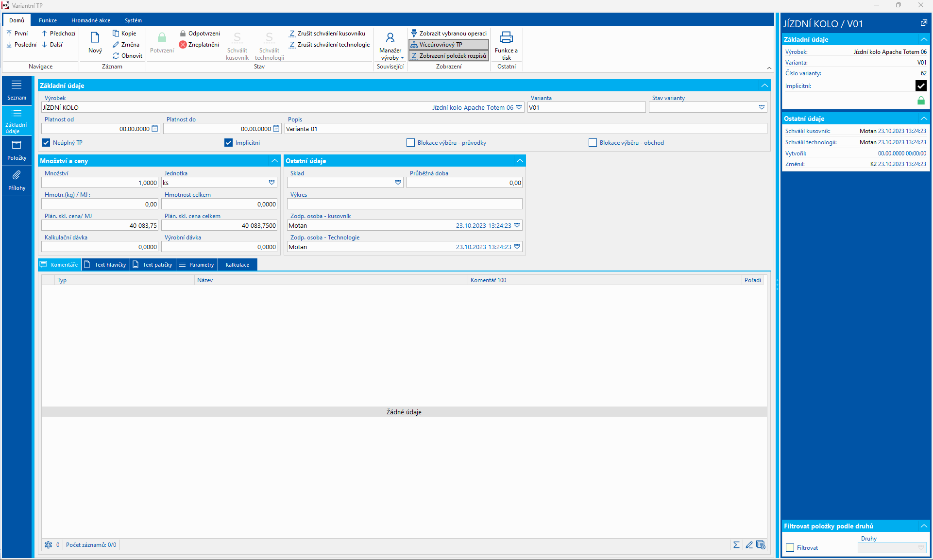Collapse the Množství a ceny section

coord(274,161)
